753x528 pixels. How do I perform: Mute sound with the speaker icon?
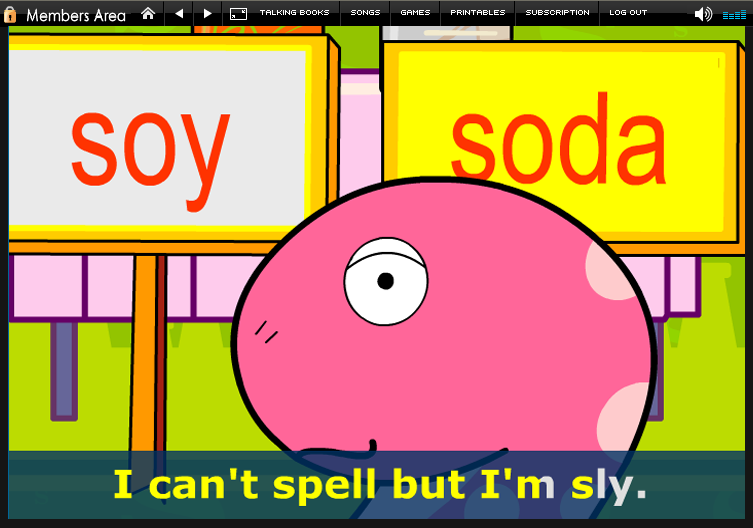(703, 14)
